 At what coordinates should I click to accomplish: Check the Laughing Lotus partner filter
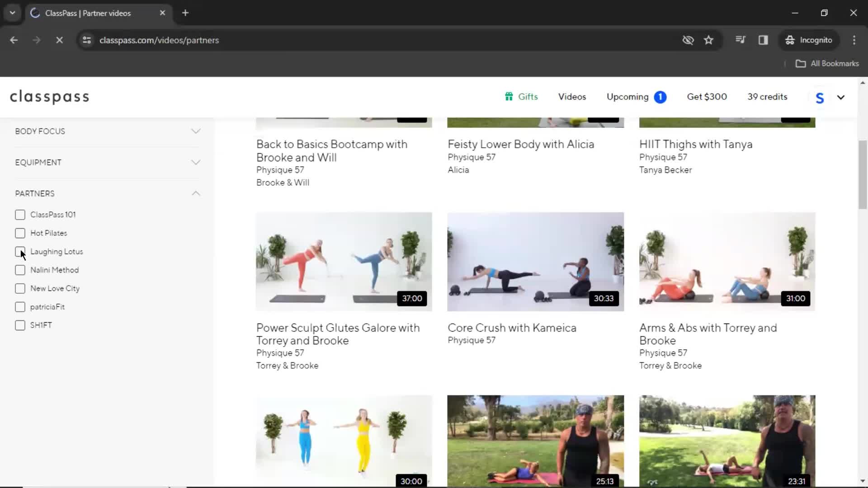[x=20, y=252]
